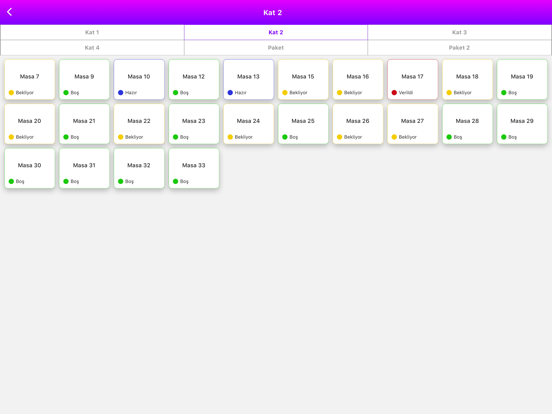Go back using the arrow icon
This screenshot has width=552, height=414.
(10, 12)
